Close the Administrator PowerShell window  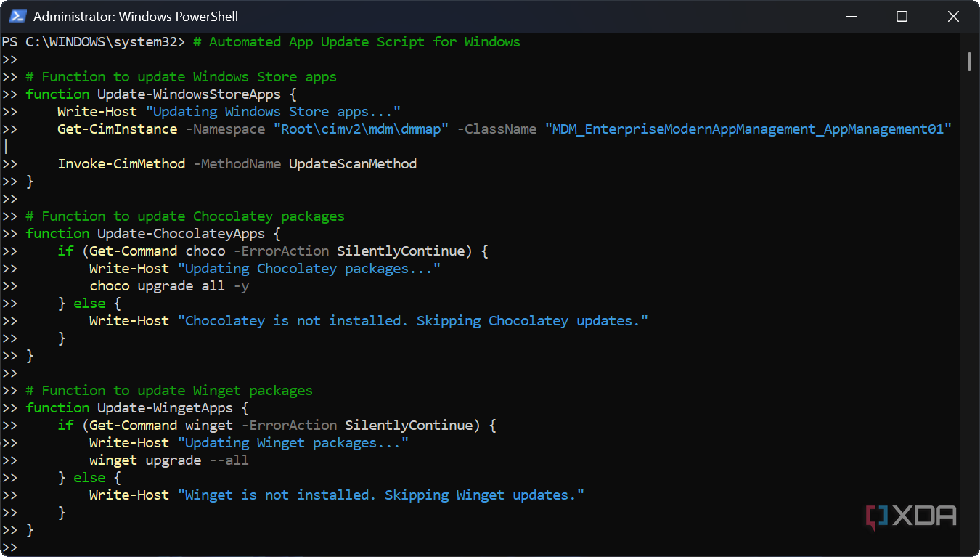click(953, 16)
